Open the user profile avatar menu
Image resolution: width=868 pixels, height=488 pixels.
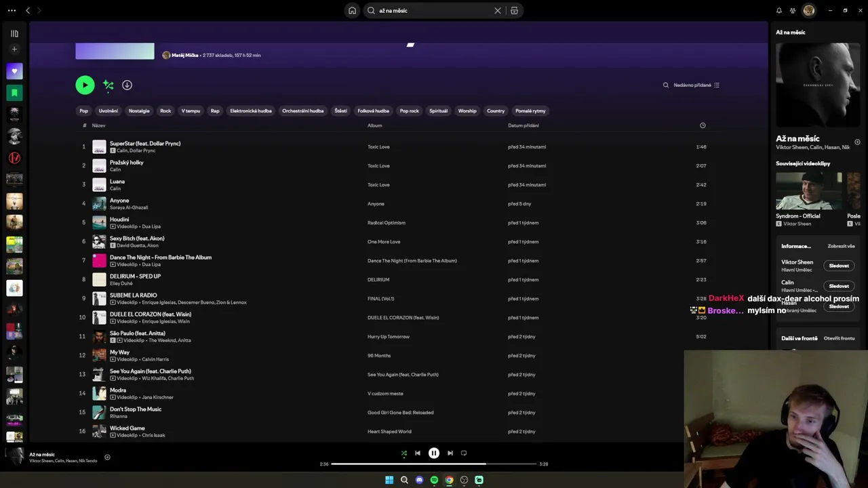pyautogui.click(x=808, y=10)
